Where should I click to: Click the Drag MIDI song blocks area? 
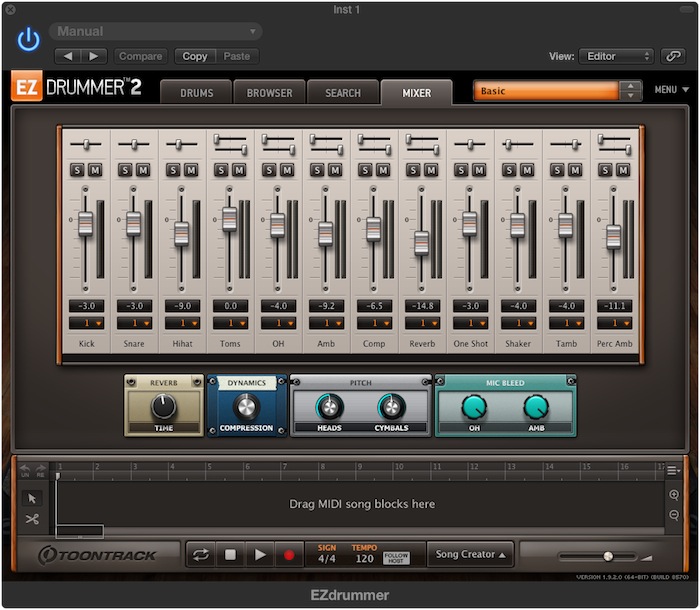[x=362, y=504]
